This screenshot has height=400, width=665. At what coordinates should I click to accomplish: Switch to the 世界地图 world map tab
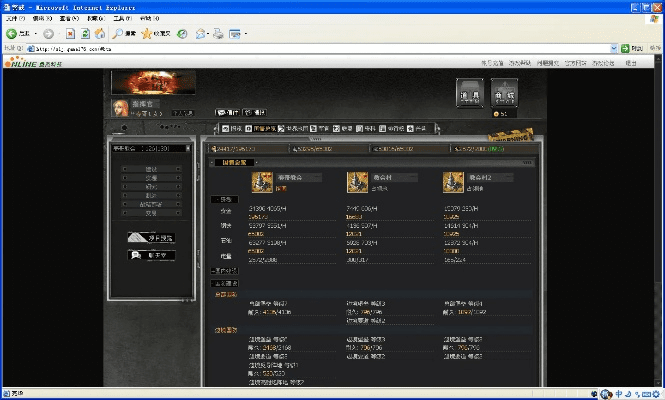pos(293,129)
